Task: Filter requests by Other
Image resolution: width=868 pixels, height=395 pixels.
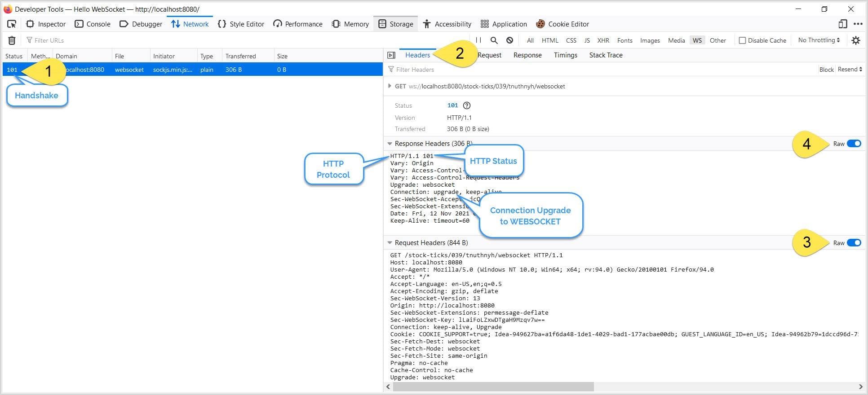Action: pyautogui.click(x=717, y=40)
